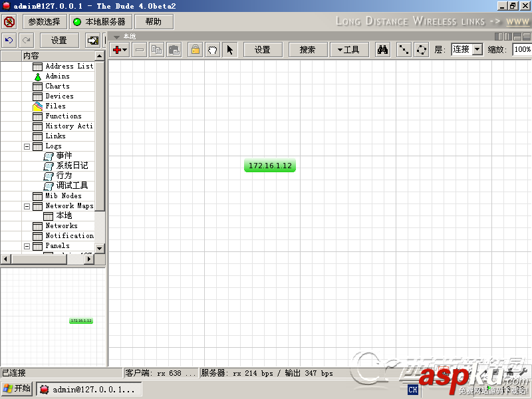Click the 行为 log scroll icon

pos(49,176)
